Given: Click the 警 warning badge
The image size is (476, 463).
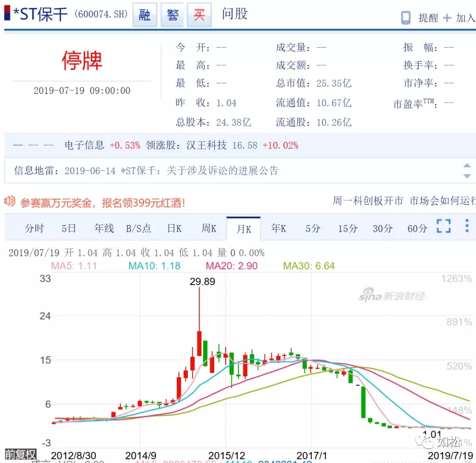Looking at the screenshot, I should (x=172, y=15).
